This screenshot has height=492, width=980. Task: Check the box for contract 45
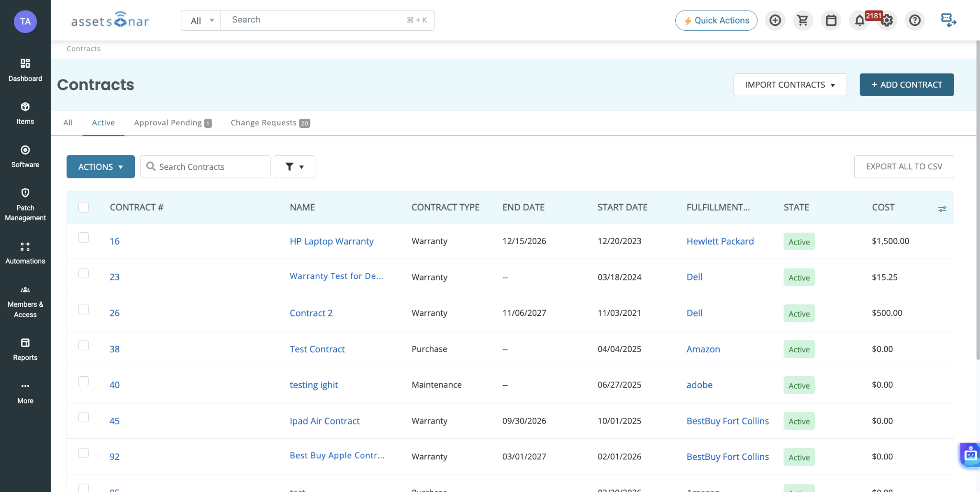pyautogui.click(x=84, y=417)
